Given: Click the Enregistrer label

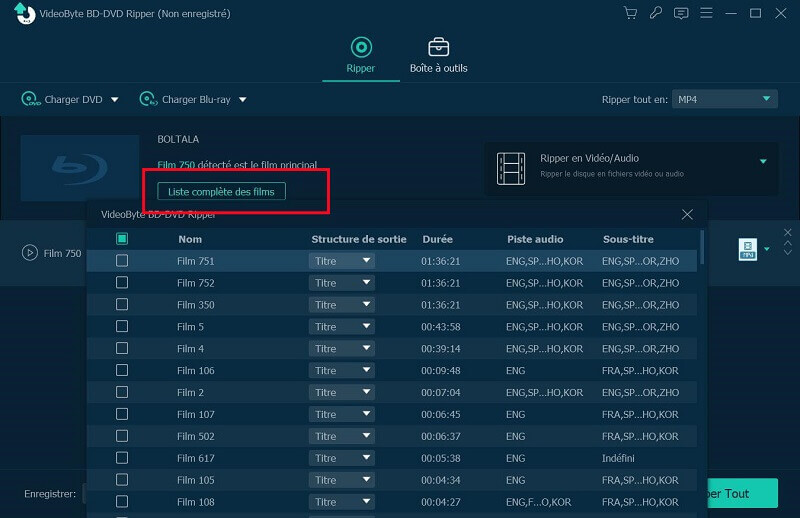Looking at the screenshot, I should [x=50, y=494].
